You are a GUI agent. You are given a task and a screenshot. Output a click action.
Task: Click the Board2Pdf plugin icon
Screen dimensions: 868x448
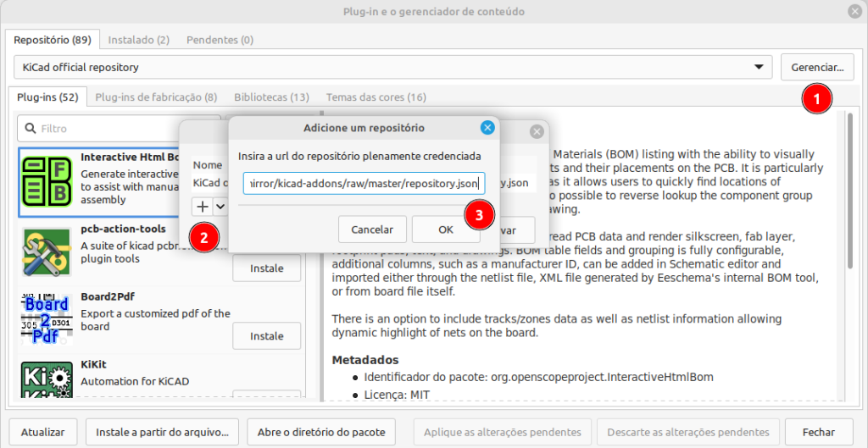pyautogui.click(x=47, y=319)
